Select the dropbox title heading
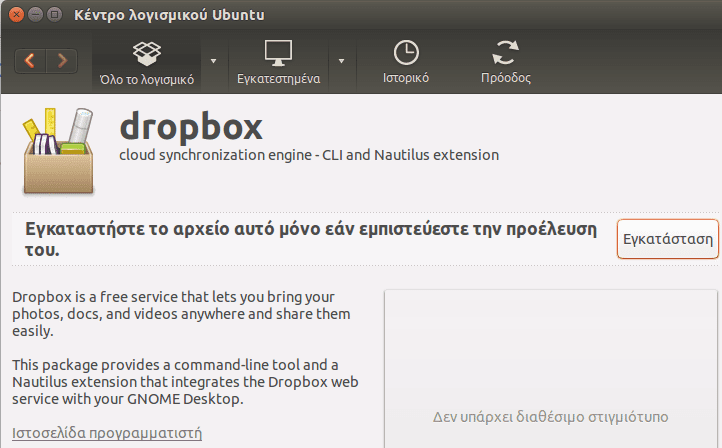This screenshot has height=448, width=722. (x=191, y=126)
